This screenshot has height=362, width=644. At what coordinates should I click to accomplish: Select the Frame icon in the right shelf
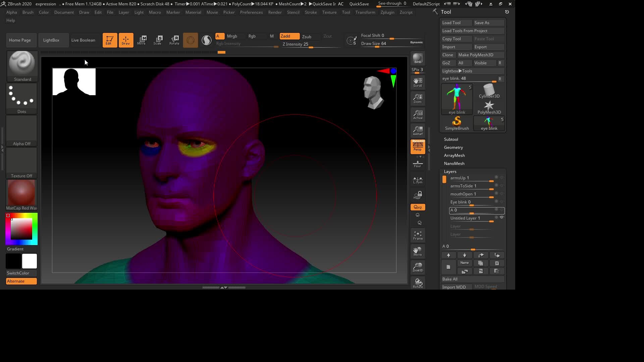418,235
